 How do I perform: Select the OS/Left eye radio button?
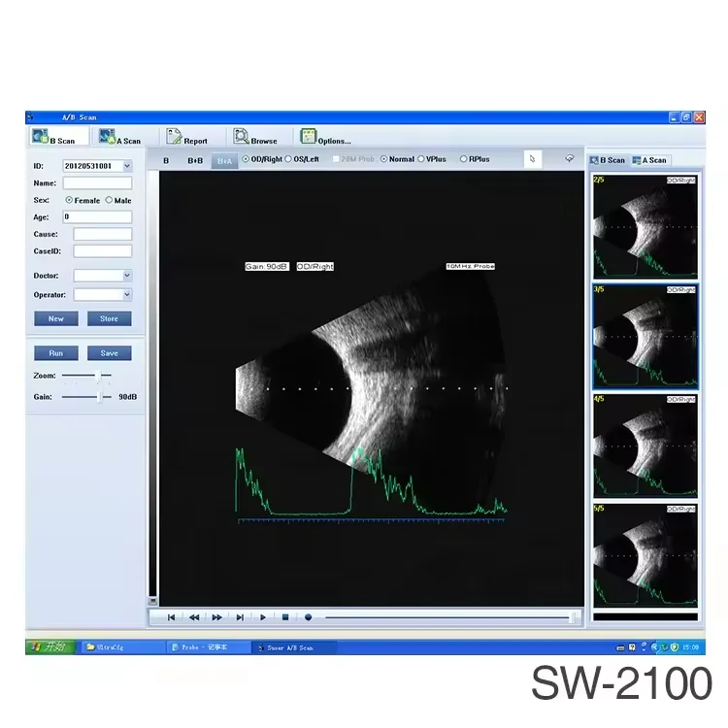pyautogui.click(x=288, y=159)
